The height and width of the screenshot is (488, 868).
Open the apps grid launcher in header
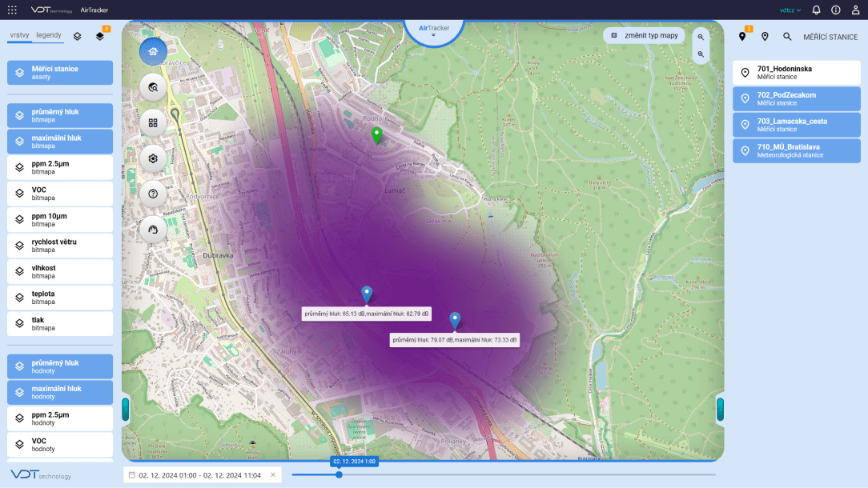[x=12, y=10]
